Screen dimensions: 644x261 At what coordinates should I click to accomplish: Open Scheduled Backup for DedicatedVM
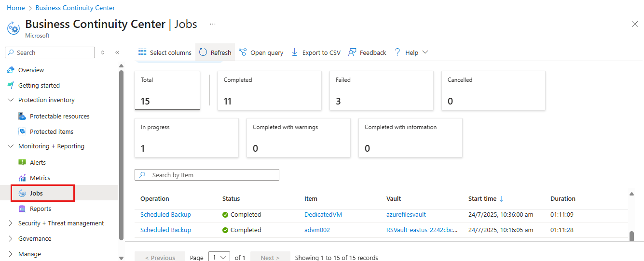tap(165, 215)
